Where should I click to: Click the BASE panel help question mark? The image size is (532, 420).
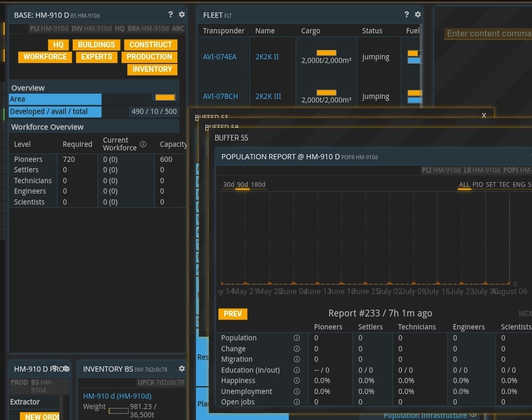pyautogui.click(x=171, y=14)
